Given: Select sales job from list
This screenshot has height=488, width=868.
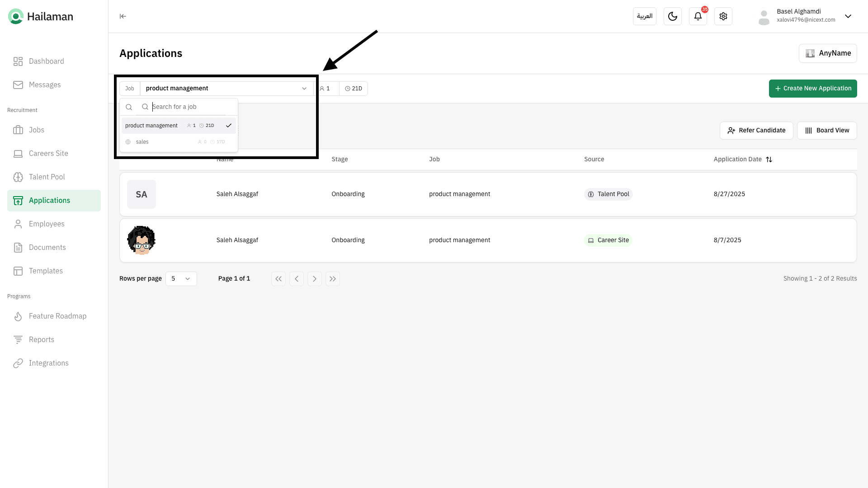Looking at the screenshot, I should click(142, 142).
